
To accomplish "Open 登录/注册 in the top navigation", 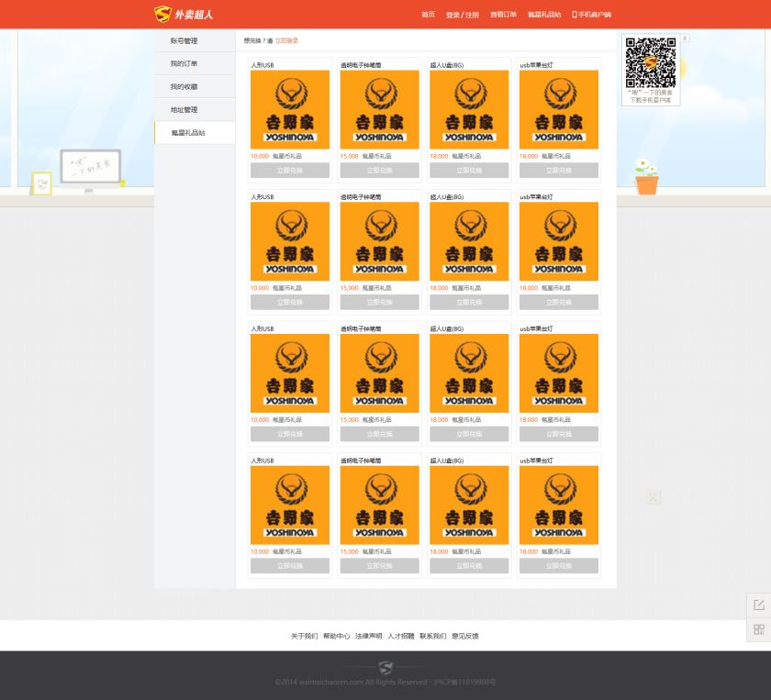I will (463, 15).
